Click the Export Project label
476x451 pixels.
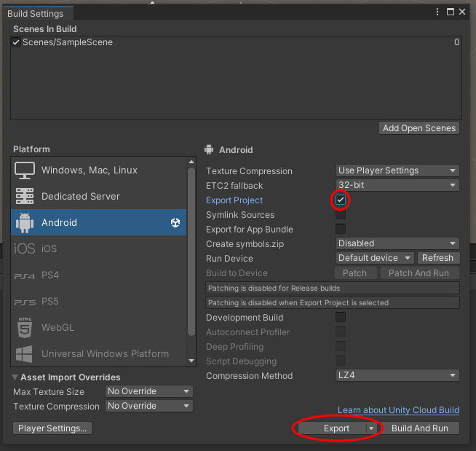[x=234, y=200]
